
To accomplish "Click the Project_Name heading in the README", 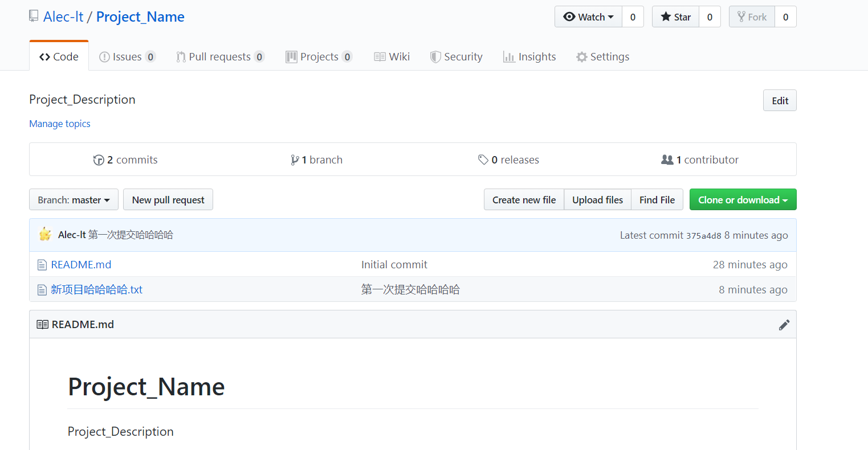I will pyautogui.click(x=146, y=387).
